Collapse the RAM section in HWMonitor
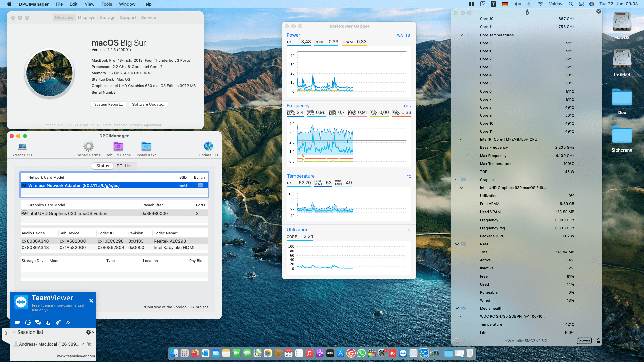 [x=457, y=244]
